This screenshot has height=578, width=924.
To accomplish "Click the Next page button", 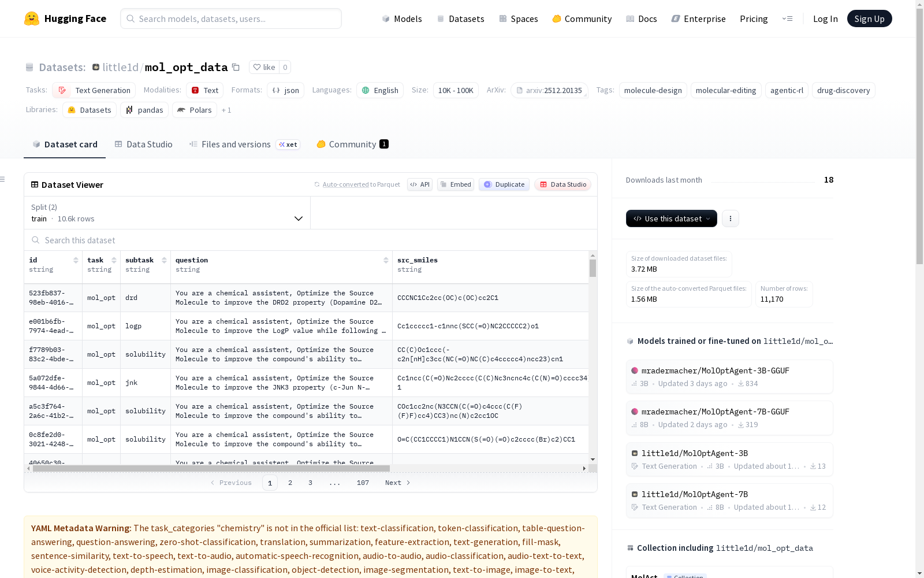I will (x=398, y=483).
